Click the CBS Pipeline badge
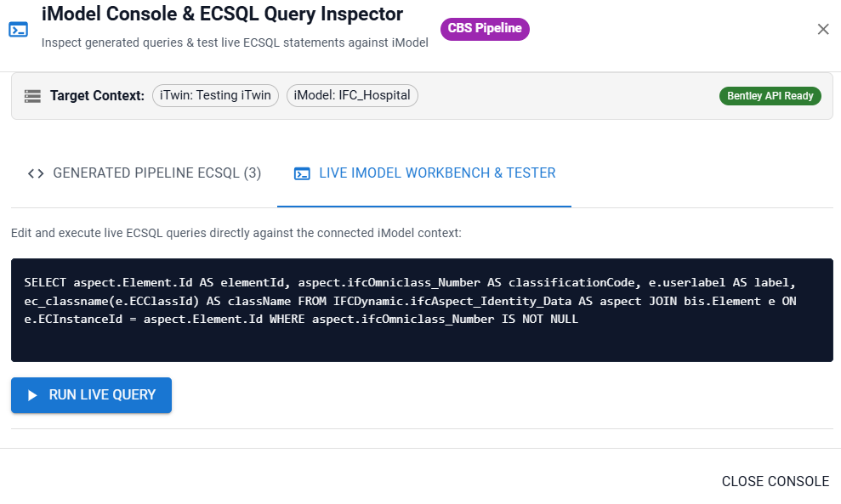This screenshot has height=504, width=841. (x=485, y=28)
